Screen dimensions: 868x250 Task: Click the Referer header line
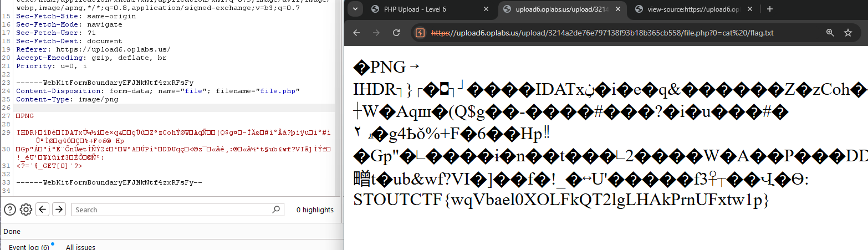[x=93, y=49]
